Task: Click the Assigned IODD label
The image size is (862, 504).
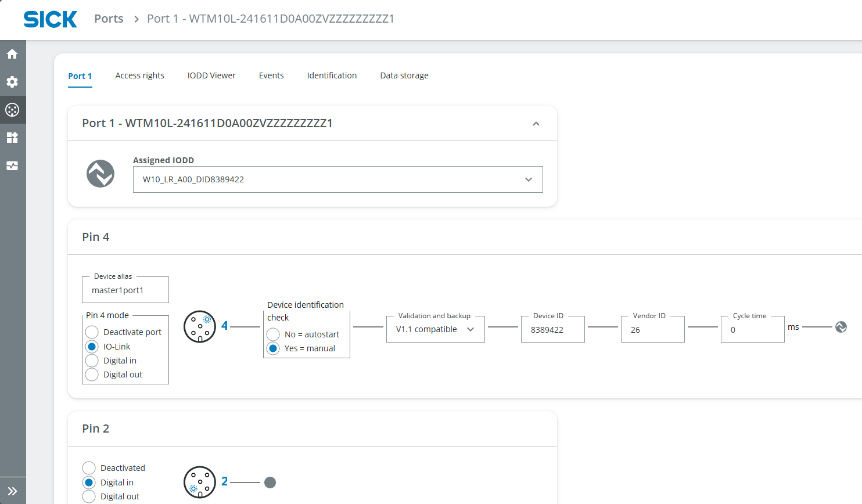Action: [x=164, y=160]
